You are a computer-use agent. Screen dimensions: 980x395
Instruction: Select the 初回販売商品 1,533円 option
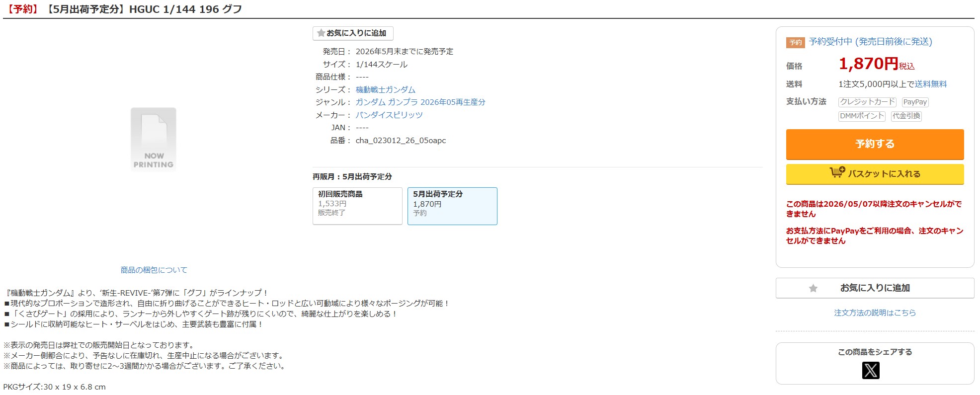357,206
